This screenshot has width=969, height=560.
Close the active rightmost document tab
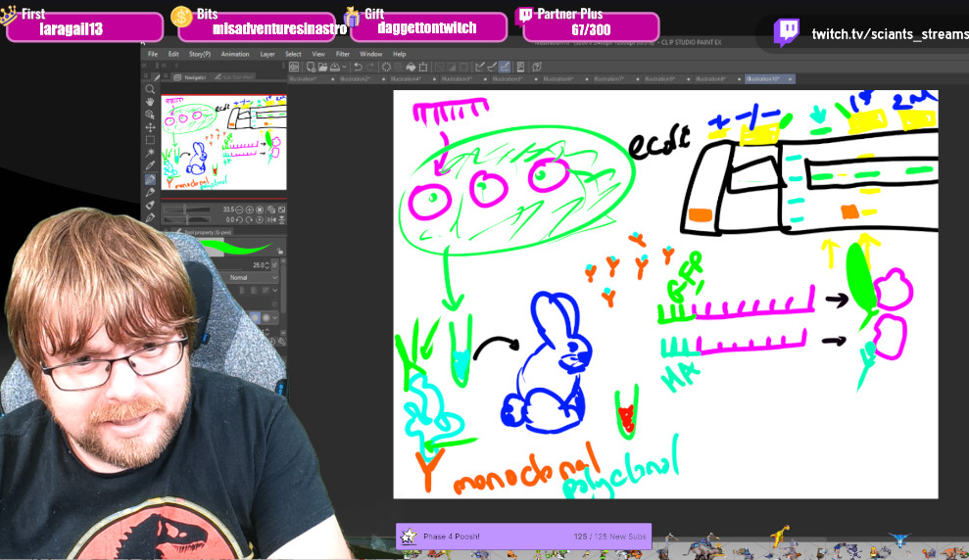point(790,79)
